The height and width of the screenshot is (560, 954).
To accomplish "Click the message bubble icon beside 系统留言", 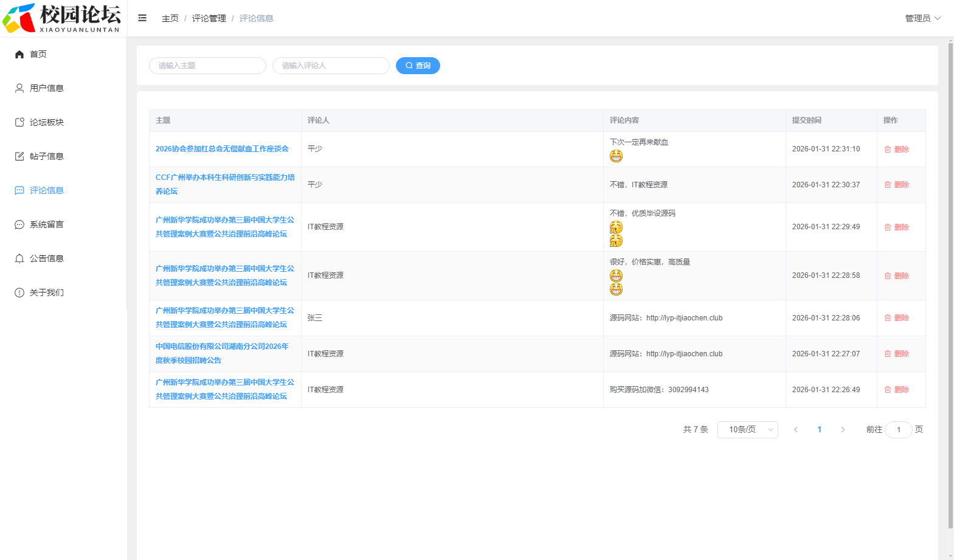I will [19, 224].
